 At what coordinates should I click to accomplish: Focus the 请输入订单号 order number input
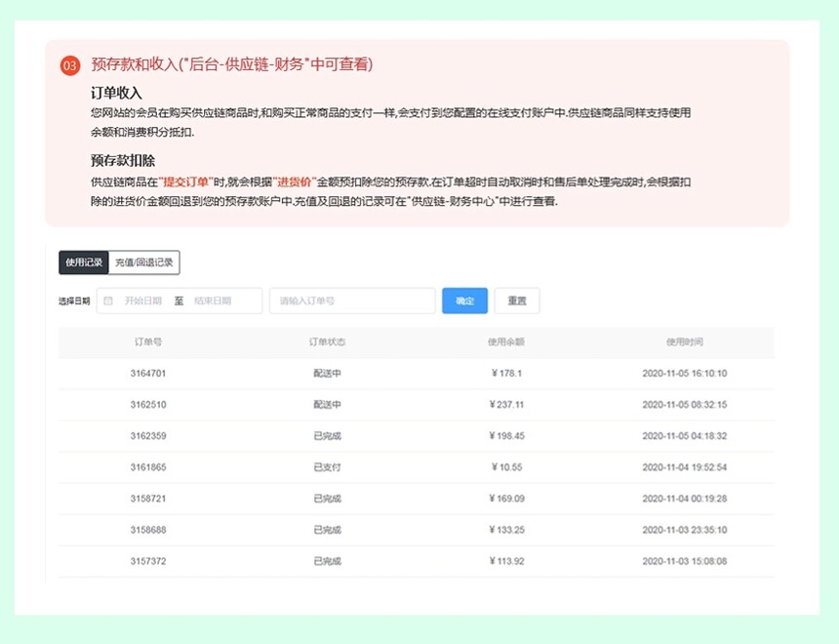[352, 301]
